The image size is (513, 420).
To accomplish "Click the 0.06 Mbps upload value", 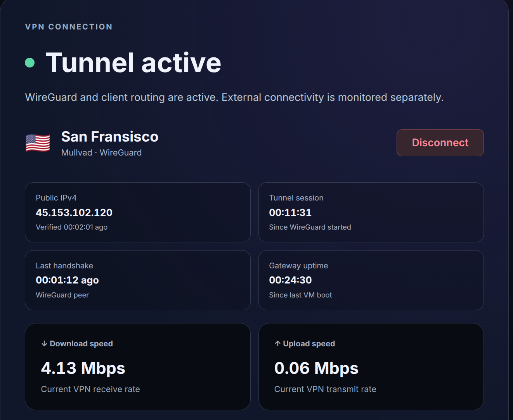I will click(316, 368).
